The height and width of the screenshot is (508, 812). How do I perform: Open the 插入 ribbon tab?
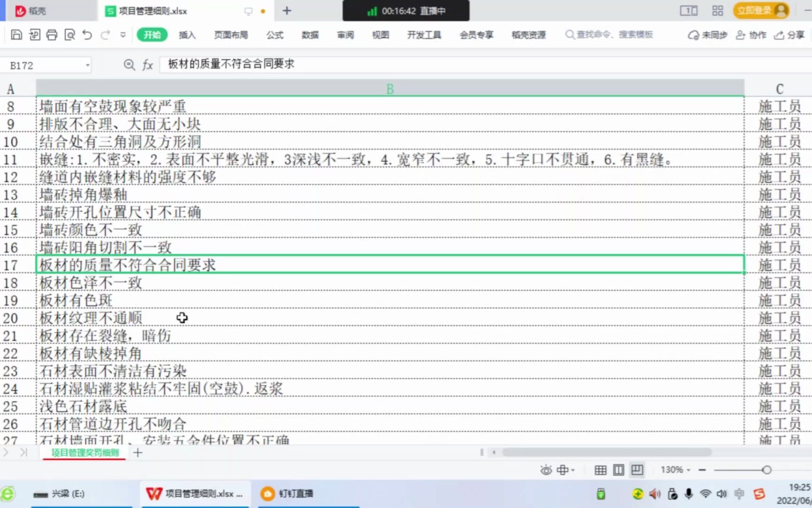click(187, 35)
